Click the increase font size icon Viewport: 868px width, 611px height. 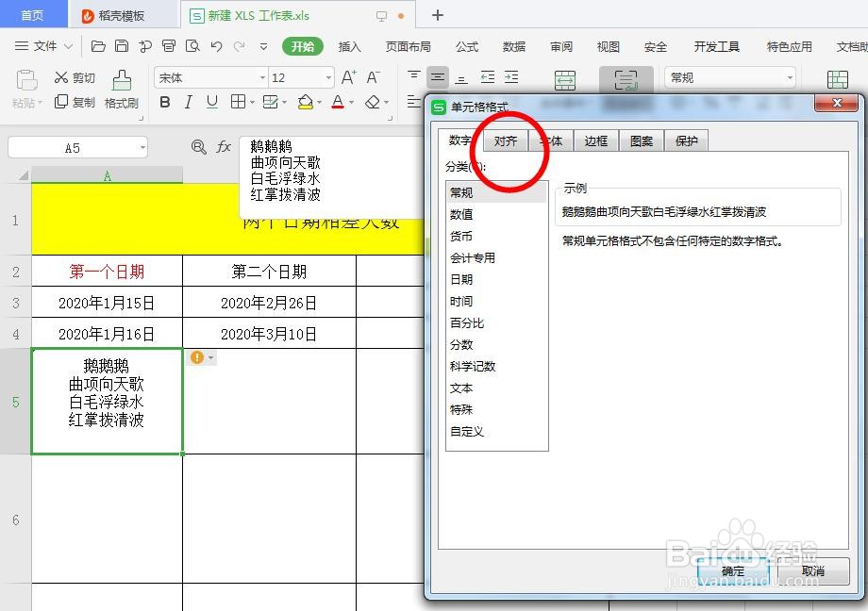click(x=349, y=75)
